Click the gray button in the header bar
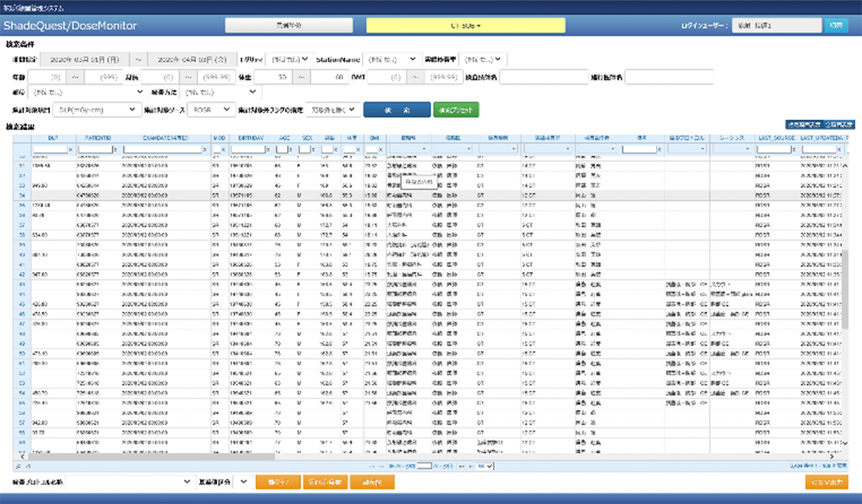862x504 pixels. point(289,25)
